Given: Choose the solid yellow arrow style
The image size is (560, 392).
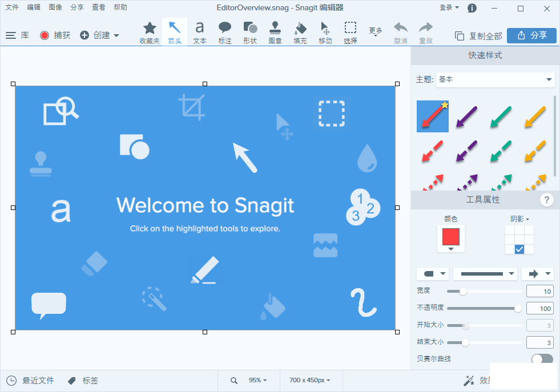Looking at the screenshot, I should click(535, 116).
